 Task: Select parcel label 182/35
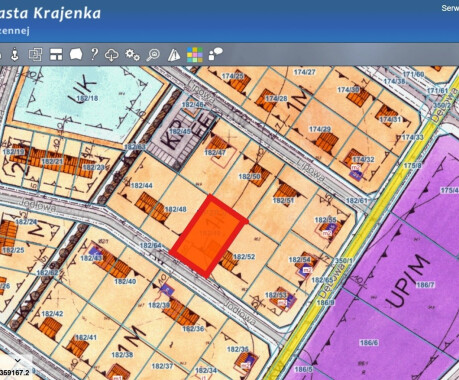pos(238,349)
